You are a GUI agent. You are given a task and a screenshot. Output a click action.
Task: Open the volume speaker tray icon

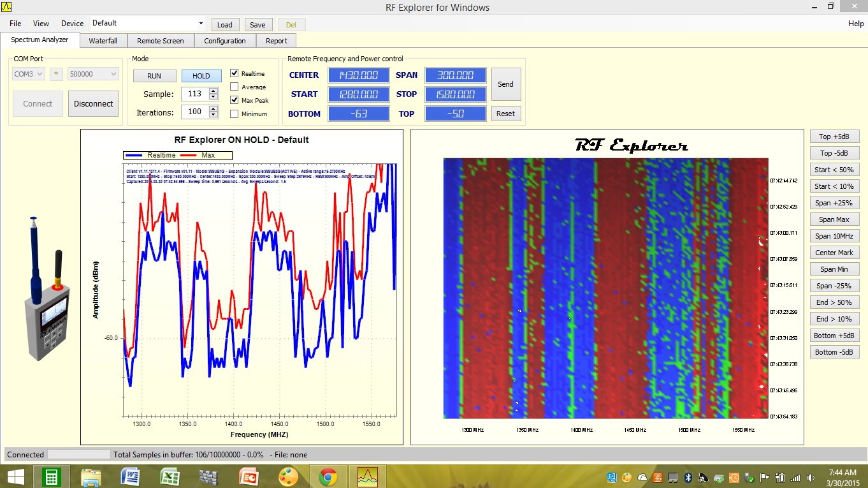click(811, 477)
